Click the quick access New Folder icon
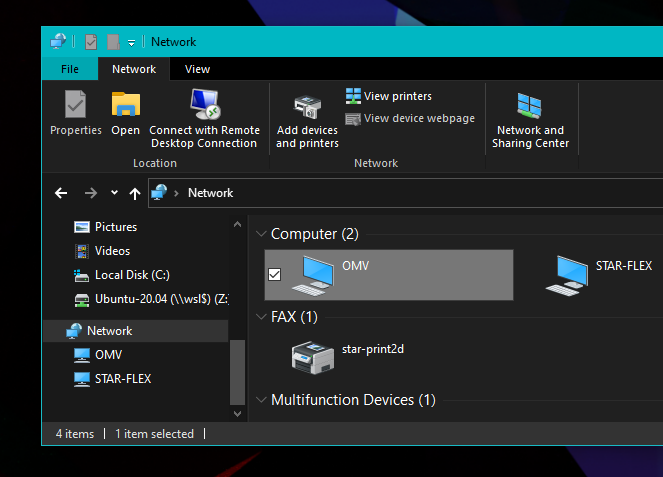663x477 pixels. click(x=113, y=42)
